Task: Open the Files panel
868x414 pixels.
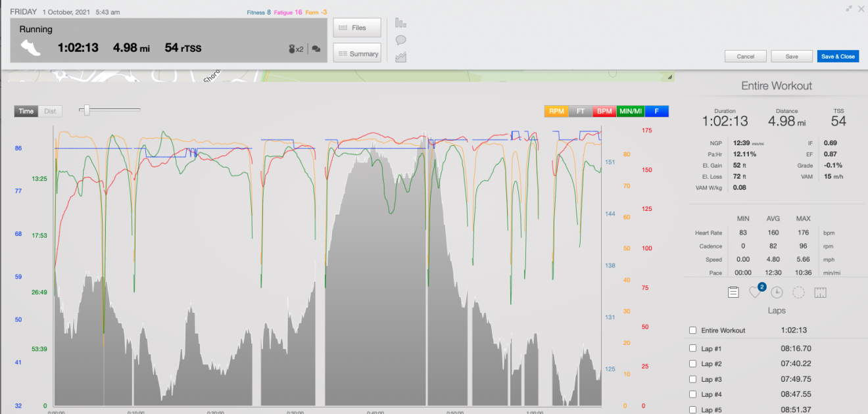Action: click(357, 28)
